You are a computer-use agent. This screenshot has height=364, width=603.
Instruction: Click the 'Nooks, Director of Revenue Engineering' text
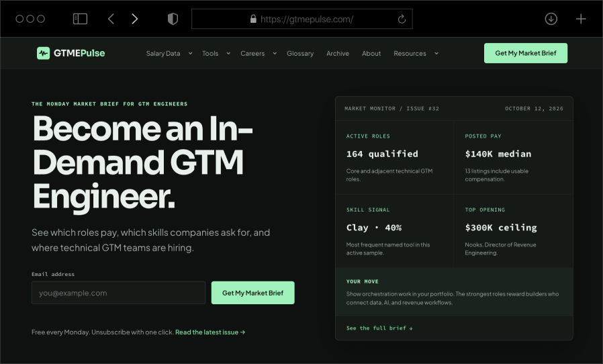click(500, 248)
